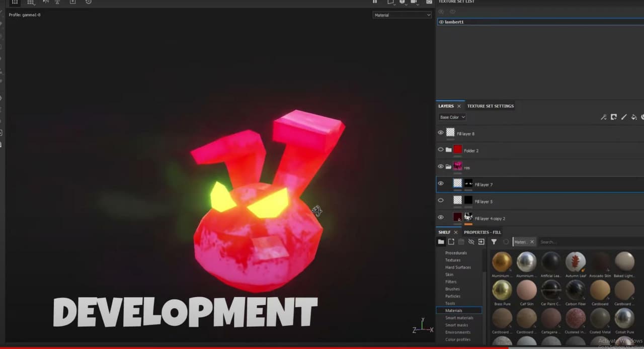This screenshot has height=349, width=644.
Task: Open the Properties - Fill tab
Action: (x=482, y=232)
